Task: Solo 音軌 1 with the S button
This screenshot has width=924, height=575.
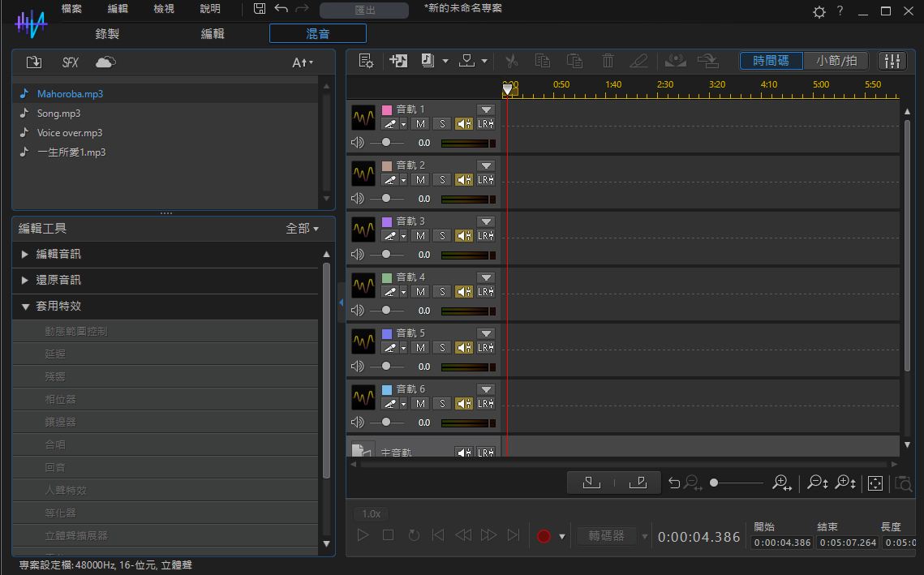Action: click(442, 124)
